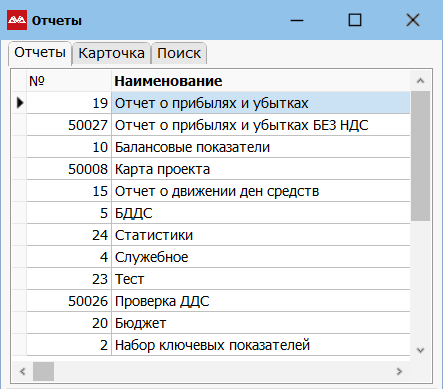
Task: Open the Поиск tab
Action: (x=179, y=53)
